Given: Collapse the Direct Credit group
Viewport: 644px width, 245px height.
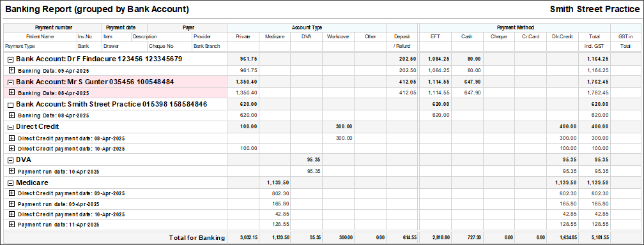Looking at the screenshot, I should click(x=11, y=127).
